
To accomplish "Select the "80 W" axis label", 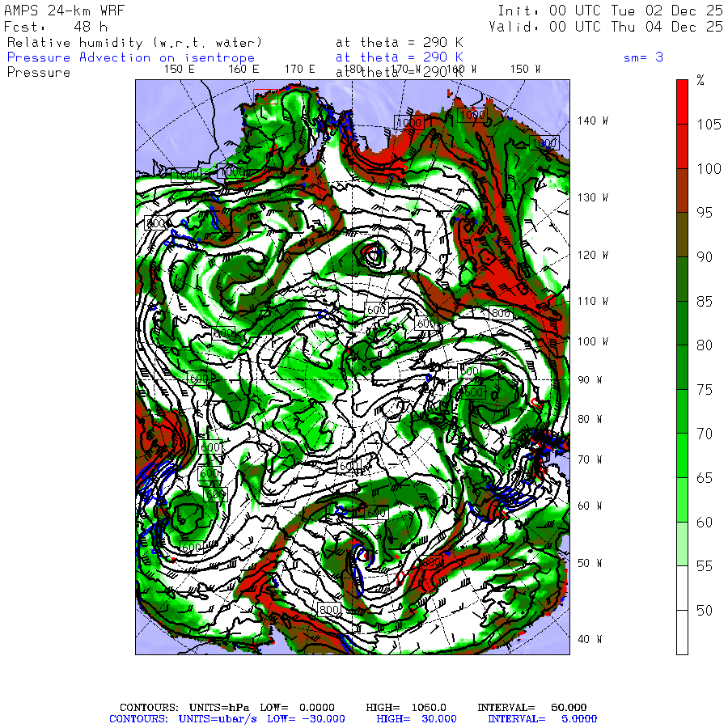I will coord(590,419).
